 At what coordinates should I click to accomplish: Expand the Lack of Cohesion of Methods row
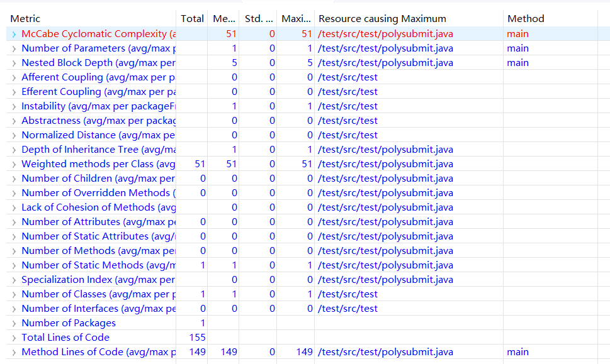pos(14,207)
